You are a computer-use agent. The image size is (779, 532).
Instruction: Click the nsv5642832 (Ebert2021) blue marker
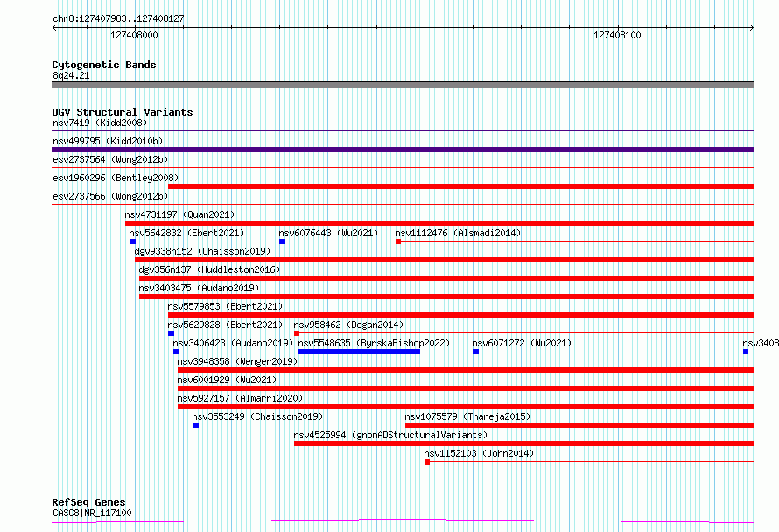pyautogui.click(x=133, y=241)
